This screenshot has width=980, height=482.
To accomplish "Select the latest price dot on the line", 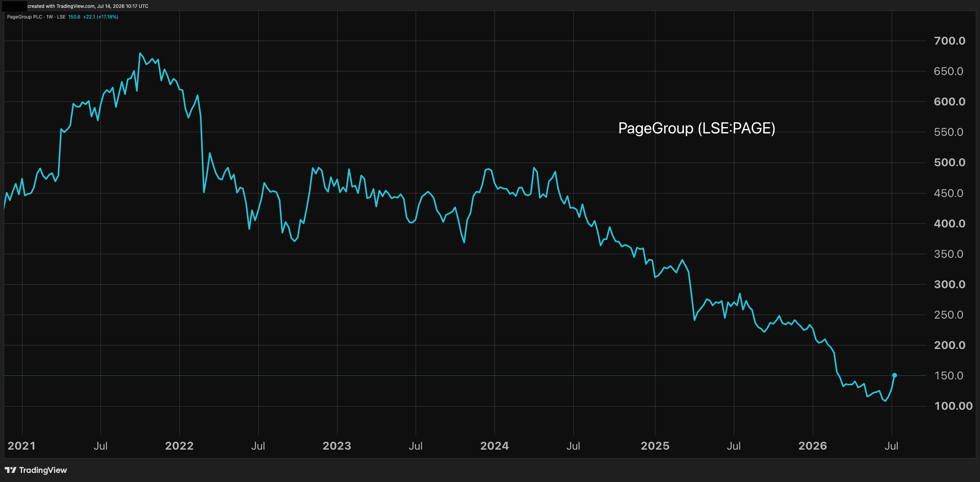I will pyautogui.click(x=894, y=375).
